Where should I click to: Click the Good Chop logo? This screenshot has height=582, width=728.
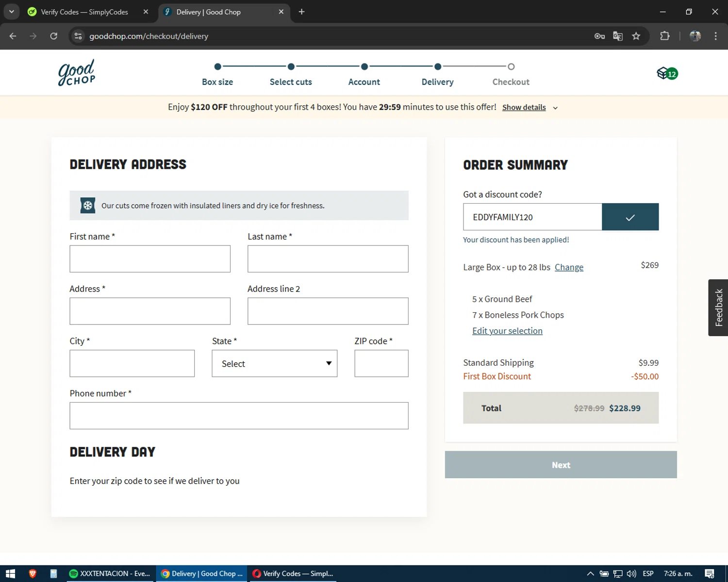77,73
